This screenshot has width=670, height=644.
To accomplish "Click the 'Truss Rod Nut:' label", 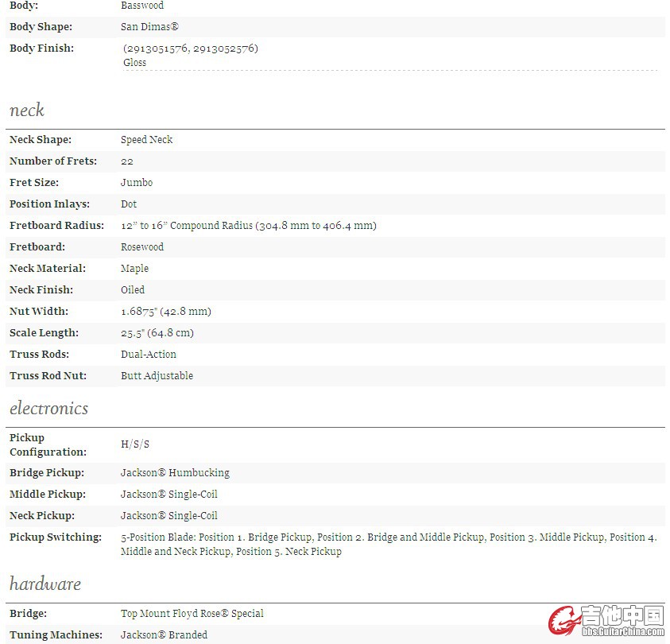I will pyautogui.click(x=48, y=375).
